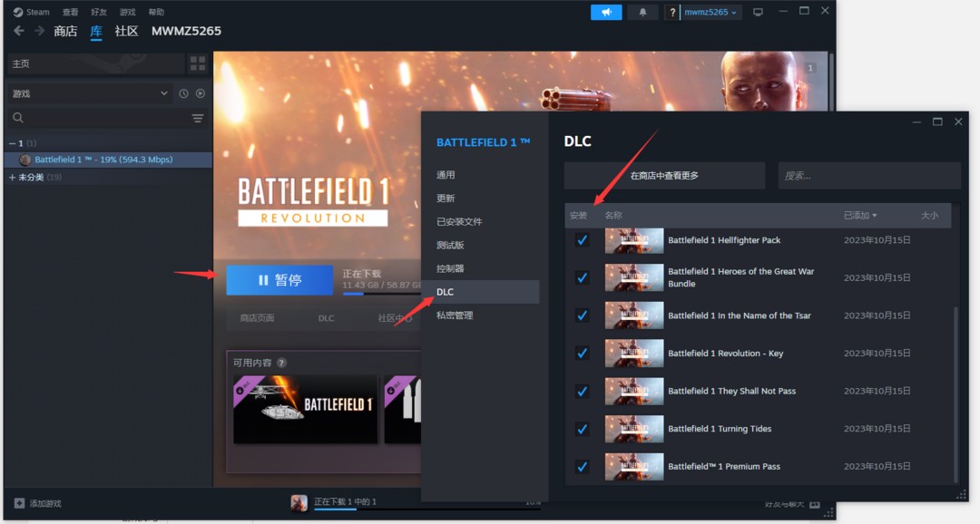Open the 查看 menu

click(x=70, y=12)
